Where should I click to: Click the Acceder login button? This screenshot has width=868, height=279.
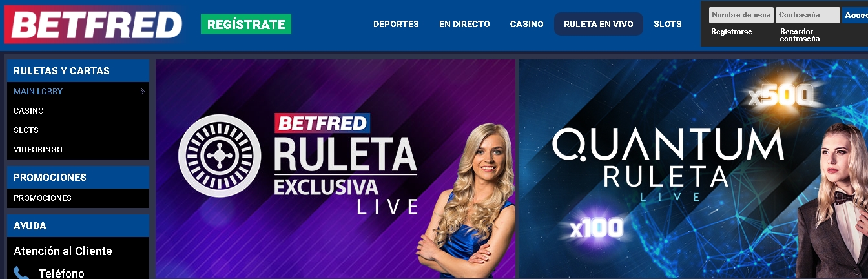coord(856,15)
